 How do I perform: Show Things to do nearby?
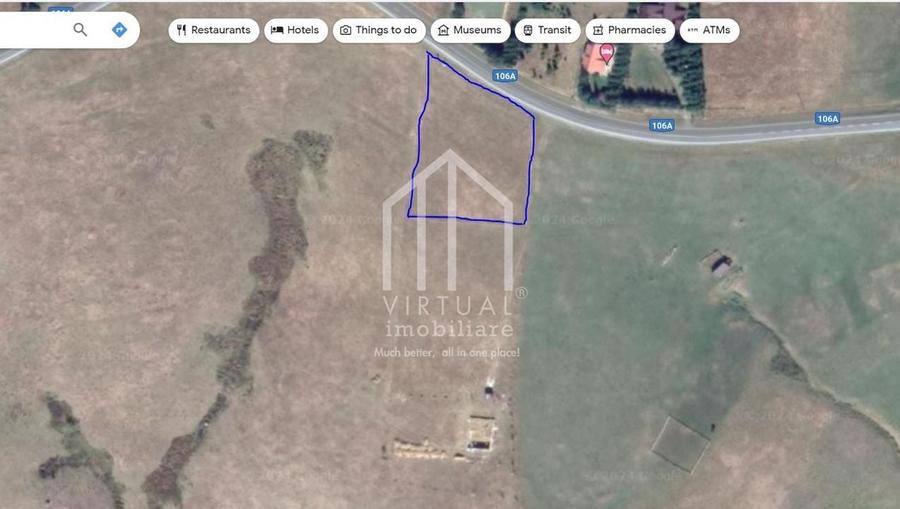(379, 30)
